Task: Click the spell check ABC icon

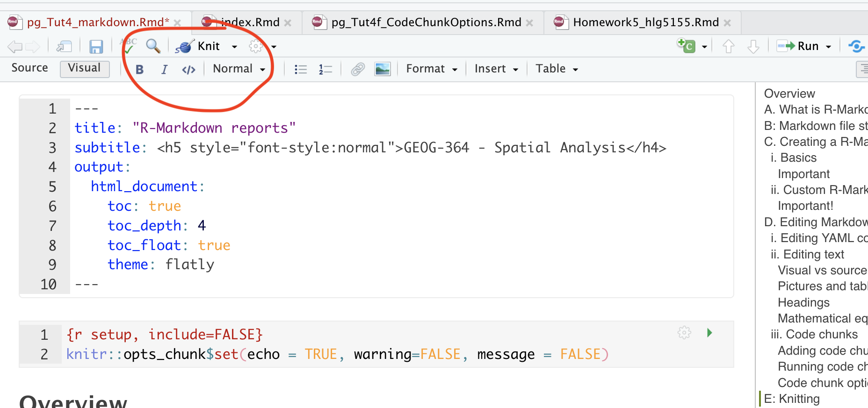Action: click(129, 45)
